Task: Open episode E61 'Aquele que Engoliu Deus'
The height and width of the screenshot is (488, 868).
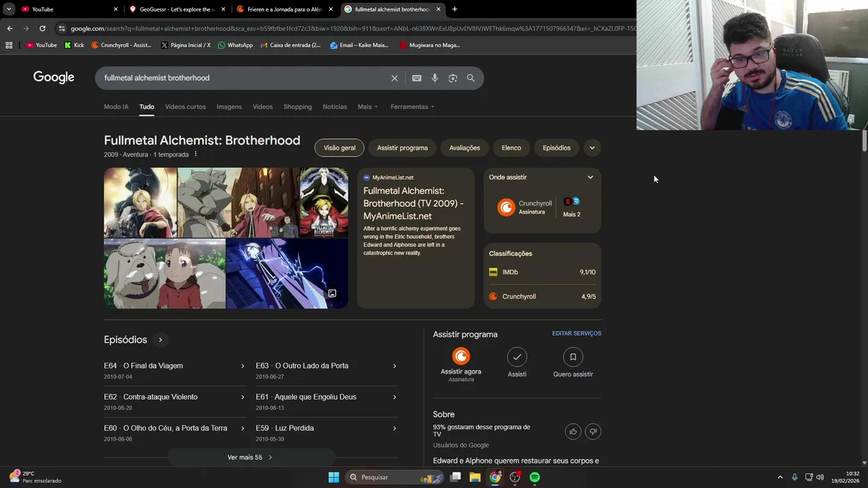Action: [326, 401]
